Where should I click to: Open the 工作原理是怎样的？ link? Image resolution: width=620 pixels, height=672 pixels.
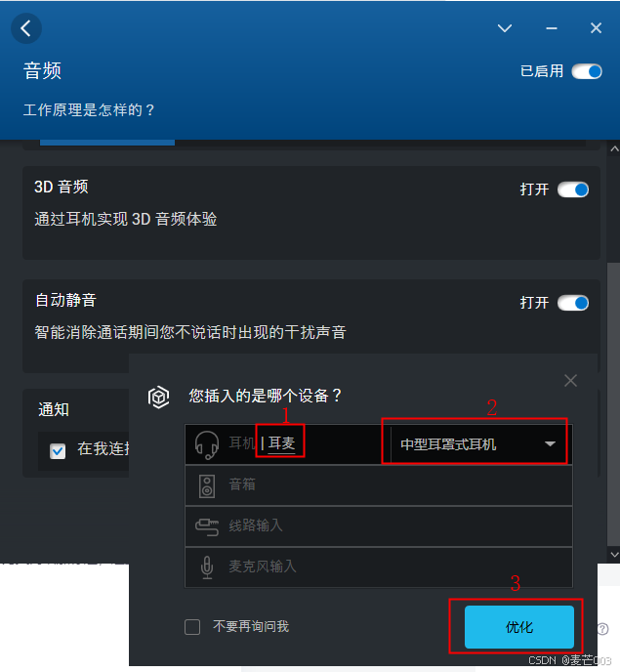click(x=89, y=110)
